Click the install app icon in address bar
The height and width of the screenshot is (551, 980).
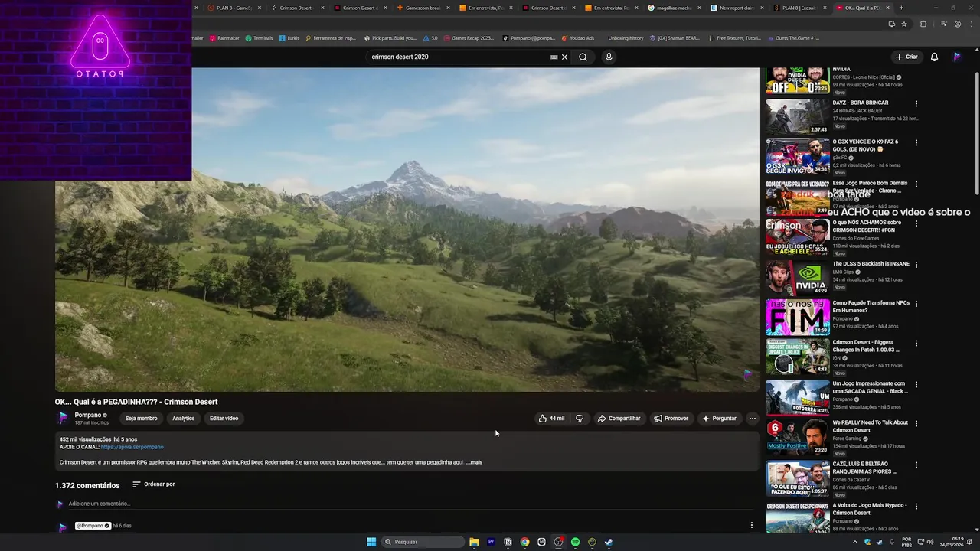click(x=891, y=24)
